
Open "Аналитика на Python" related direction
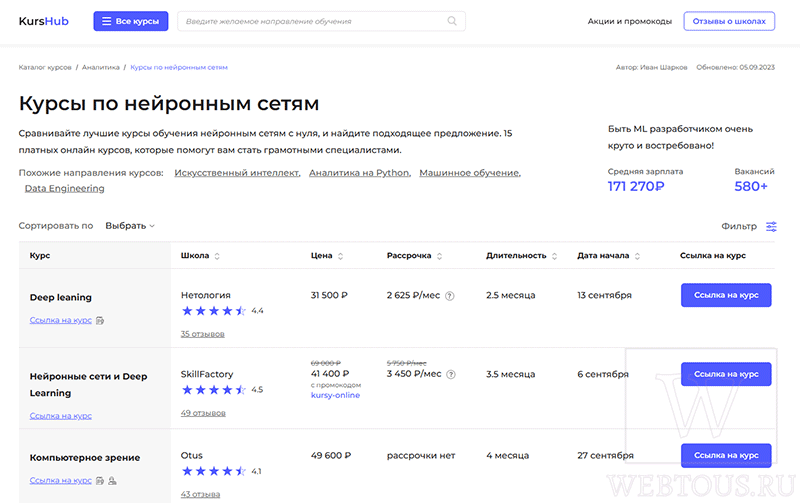[360, 173]
